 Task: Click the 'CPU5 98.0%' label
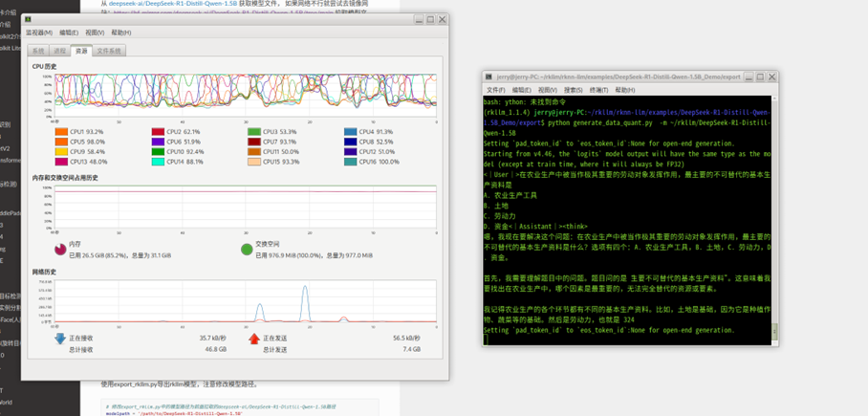pyautogui.click(x=87, y=142)
